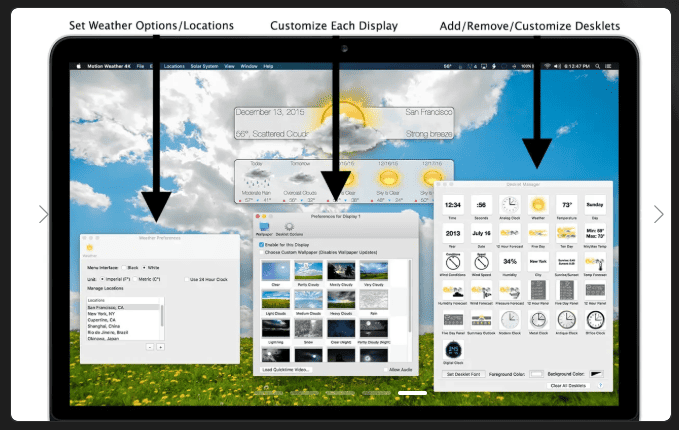Click Load Quicktime Video button
The width and height of the screenshot is (679, 430).
click(x=286, y=370)
